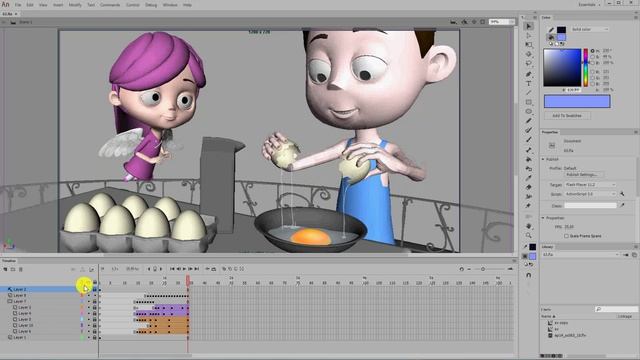Go to first frame in timeline
Image resolution: width=640 pixels, height=360 pixels.
pos(172,269)
